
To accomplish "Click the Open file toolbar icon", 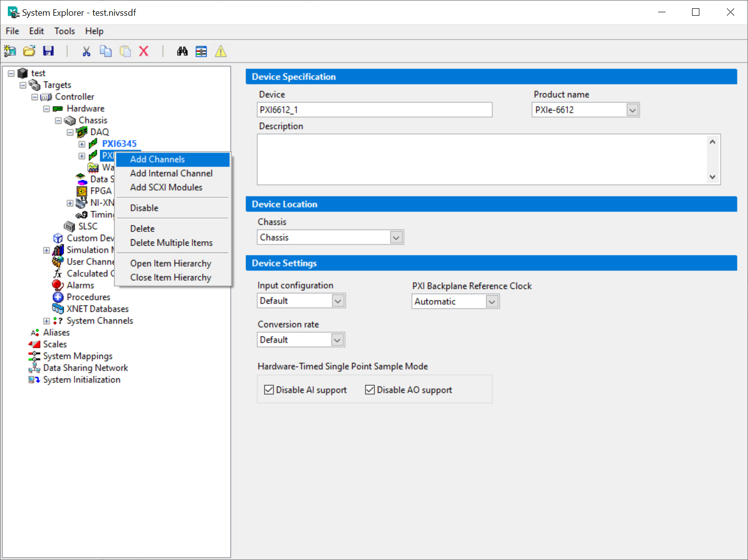I will pos(29,51).
